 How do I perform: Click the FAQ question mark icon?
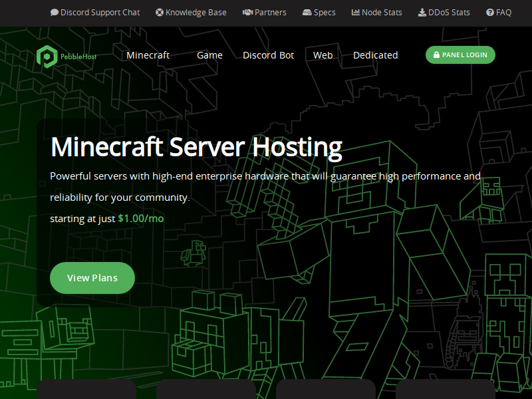(490, 13)
